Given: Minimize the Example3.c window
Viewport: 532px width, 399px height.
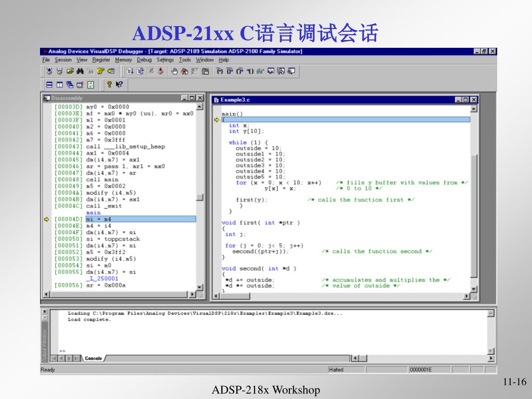Looking at the screenshot, I should pos(458,100).
